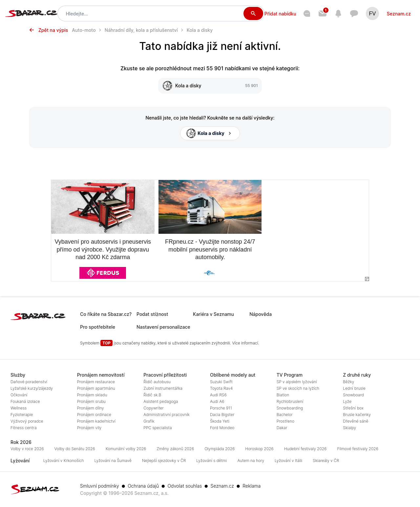Open Nastavení personalizace footer link
The width and height of the screenshot is (420, 507).
coord(163,327)
